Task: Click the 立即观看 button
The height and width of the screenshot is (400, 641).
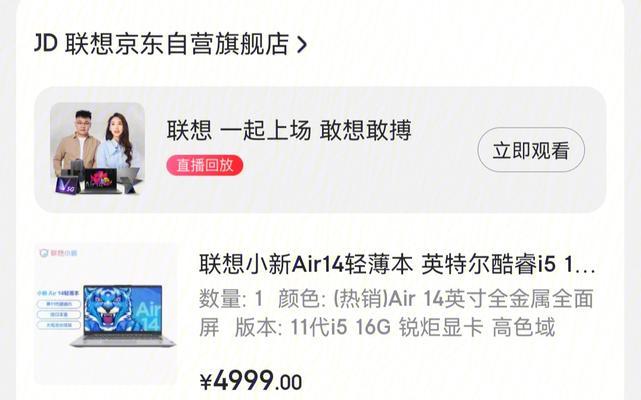Action: click(x=531, y=150)
